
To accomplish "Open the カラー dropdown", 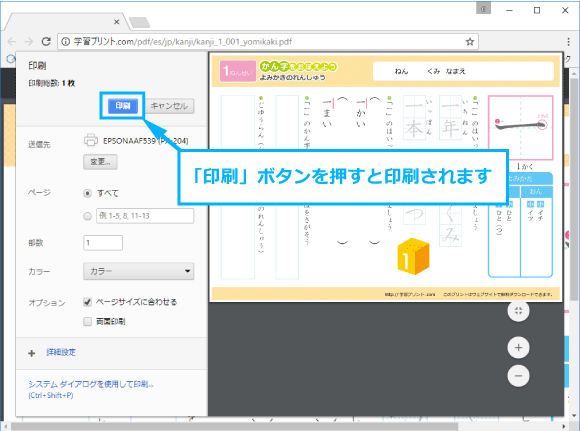I will click(139, 271).
